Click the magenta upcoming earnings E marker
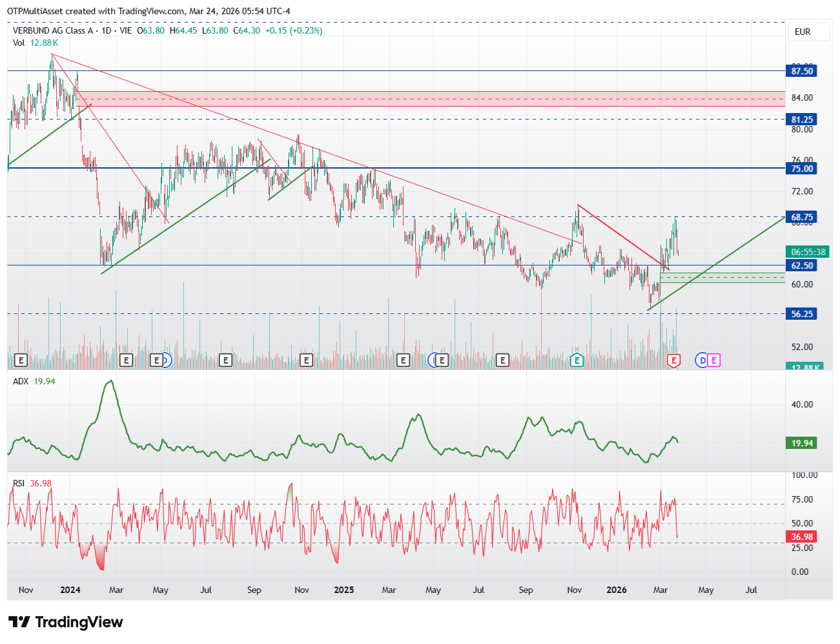 pyautogui.click(x=713, y=360)
